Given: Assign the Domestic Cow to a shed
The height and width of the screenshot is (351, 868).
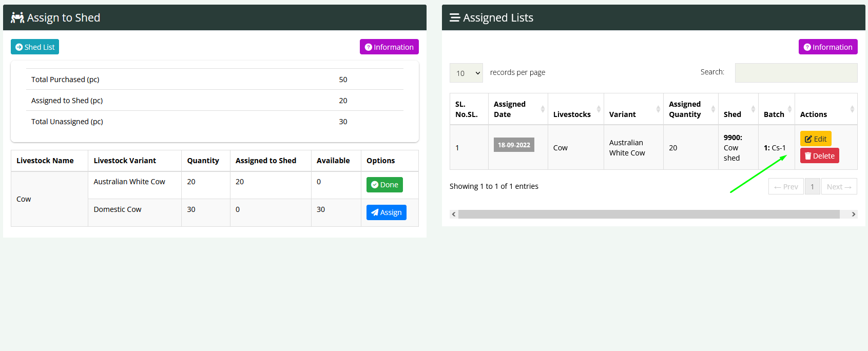Looking at the screenshot, I should tap(386, 212).
